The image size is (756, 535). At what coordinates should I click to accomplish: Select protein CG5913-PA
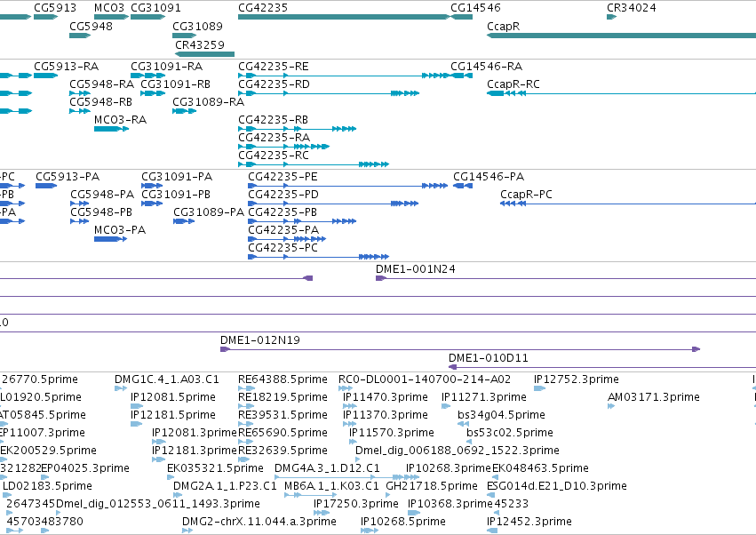[46, 186]
